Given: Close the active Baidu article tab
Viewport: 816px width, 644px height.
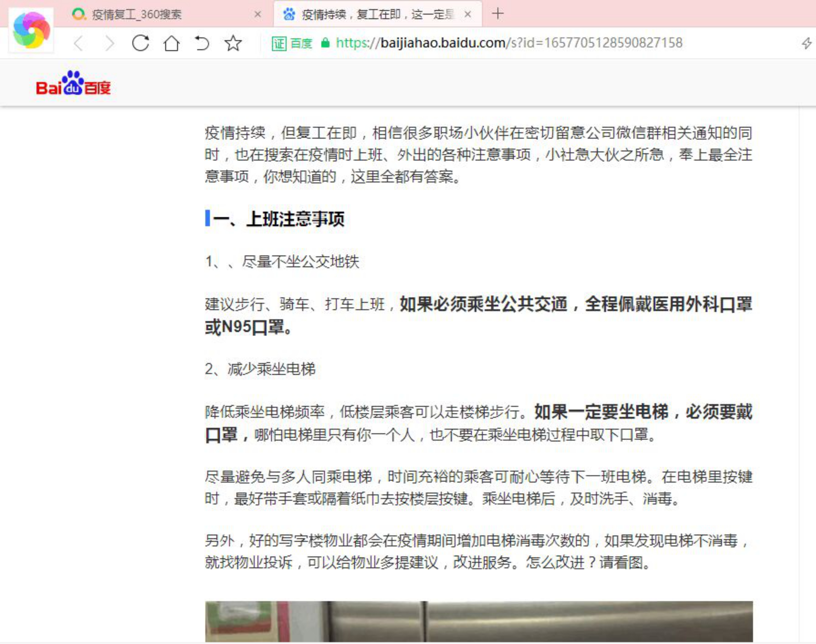Looking at the screenshot, I should [468, 15].
